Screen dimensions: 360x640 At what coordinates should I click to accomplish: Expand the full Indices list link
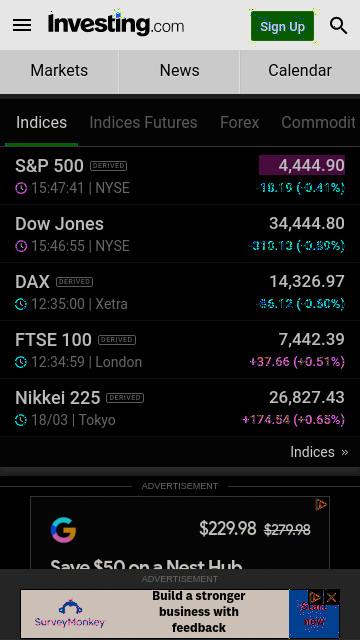[319, 452]
